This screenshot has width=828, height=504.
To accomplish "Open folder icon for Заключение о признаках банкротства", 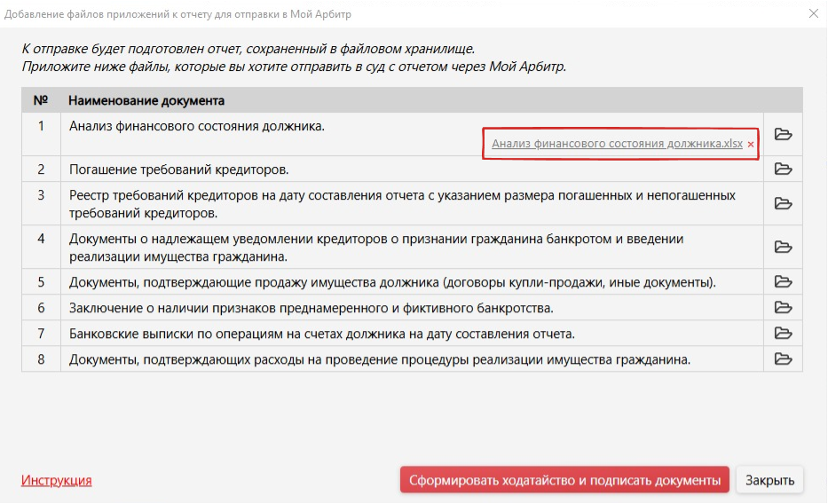I will [782, 308].
